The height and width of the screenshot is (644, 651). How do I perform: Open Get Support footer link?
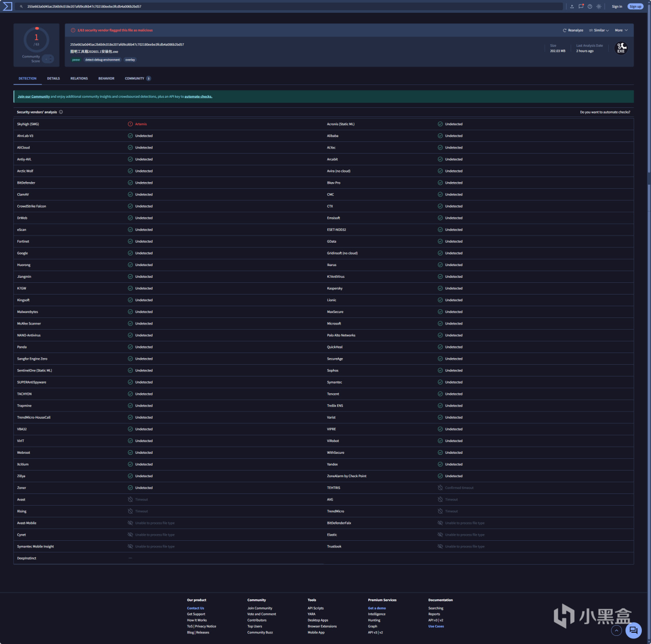(196, 614)
